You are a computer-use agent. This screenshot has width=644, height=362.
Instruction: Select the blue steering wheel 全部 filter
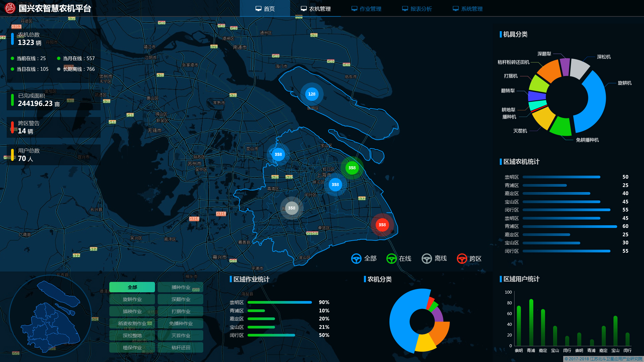coord(356,259)
